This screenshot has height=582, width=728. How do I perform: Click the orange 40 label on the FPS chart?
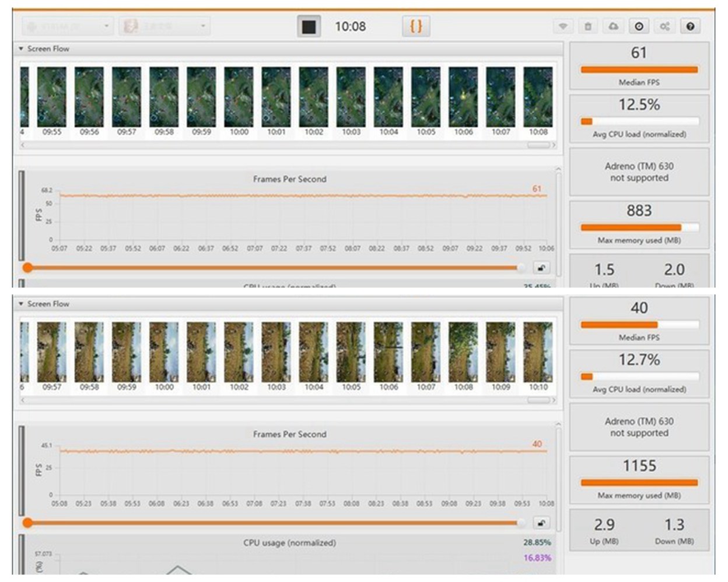pos(537,444)
